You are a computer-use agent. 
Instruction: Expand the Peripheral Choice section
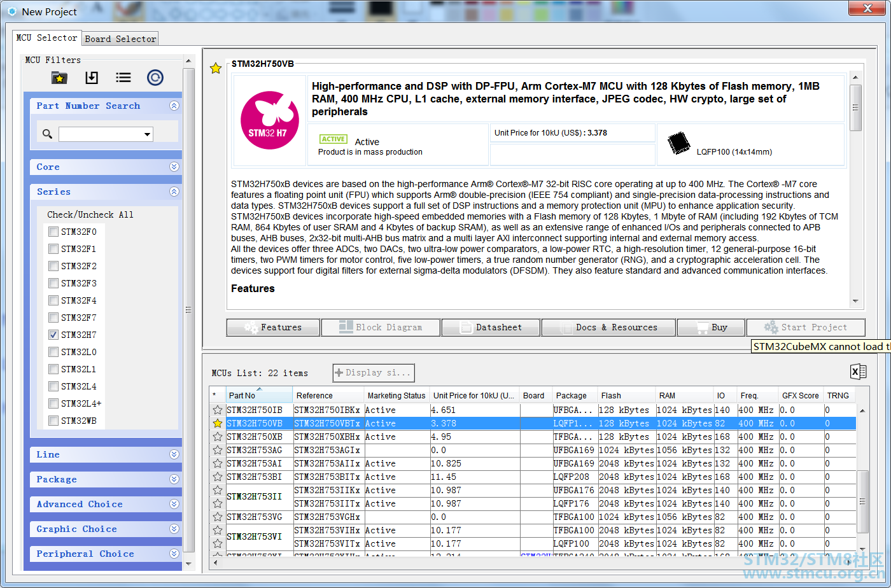click(174, 554)
